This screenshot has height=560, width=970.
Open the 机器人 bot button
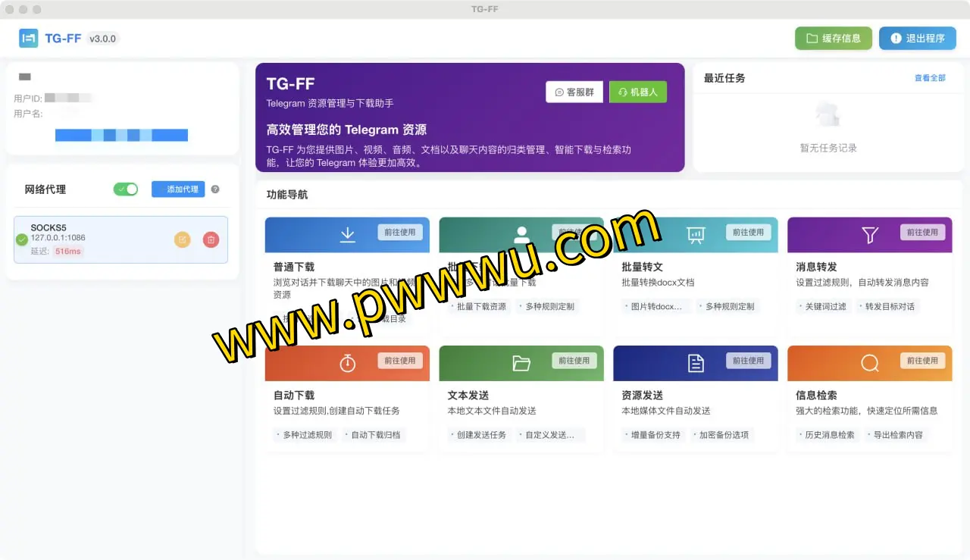point(638,92)
